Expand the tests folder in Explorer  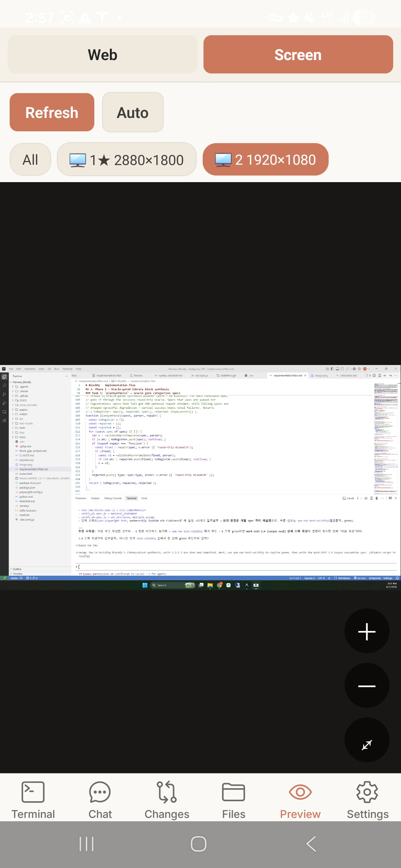pos(40,428)
